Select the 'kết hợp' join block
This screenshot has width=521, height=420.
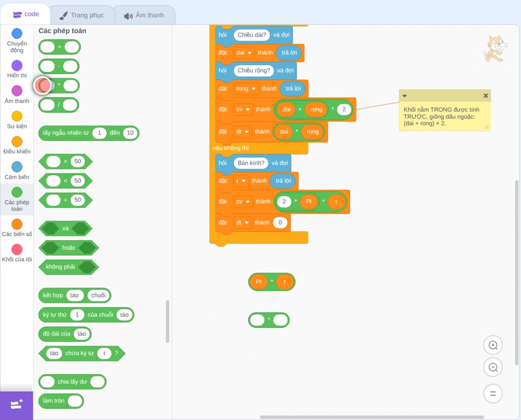pyautogui.click(x=75, y=295)
